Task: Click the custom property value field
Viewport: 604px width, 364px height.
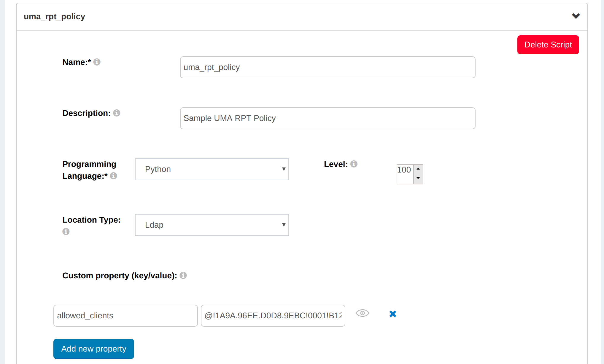Action: 273,315
